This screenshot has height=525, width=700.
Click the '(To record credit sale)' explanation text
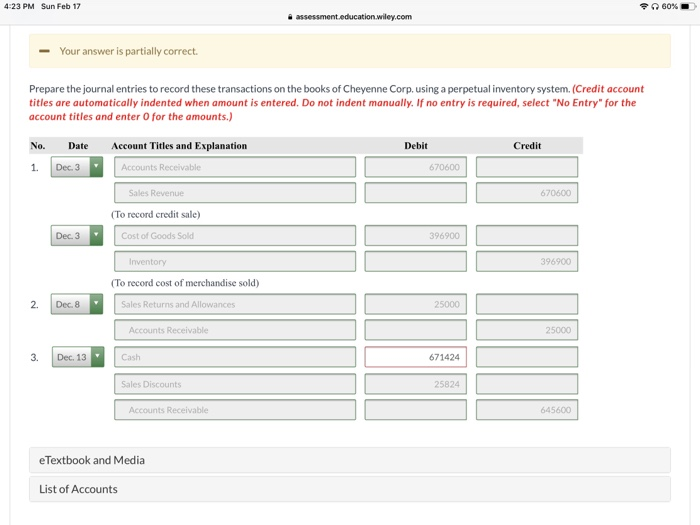[156, 214]
